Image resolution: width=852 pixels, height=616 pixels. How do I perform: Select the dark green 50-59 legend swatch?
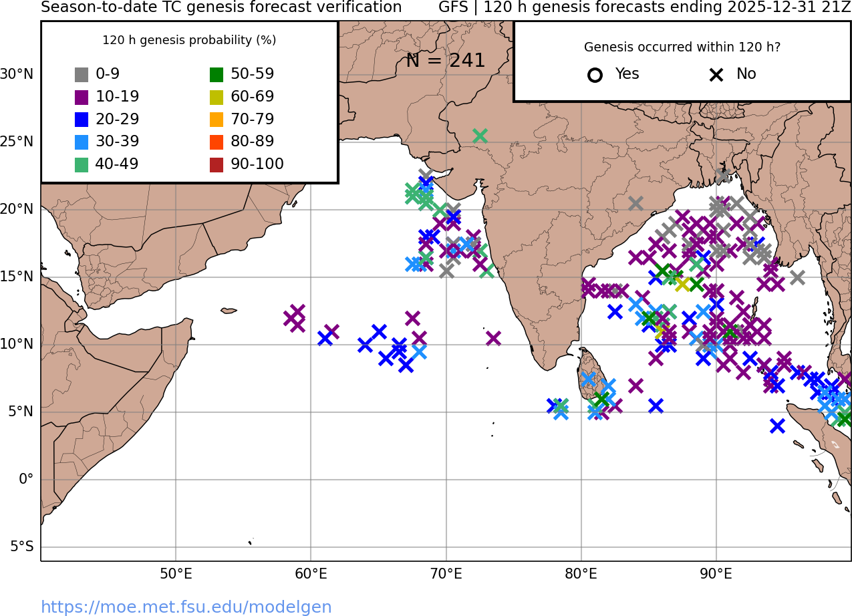(217, 75)
